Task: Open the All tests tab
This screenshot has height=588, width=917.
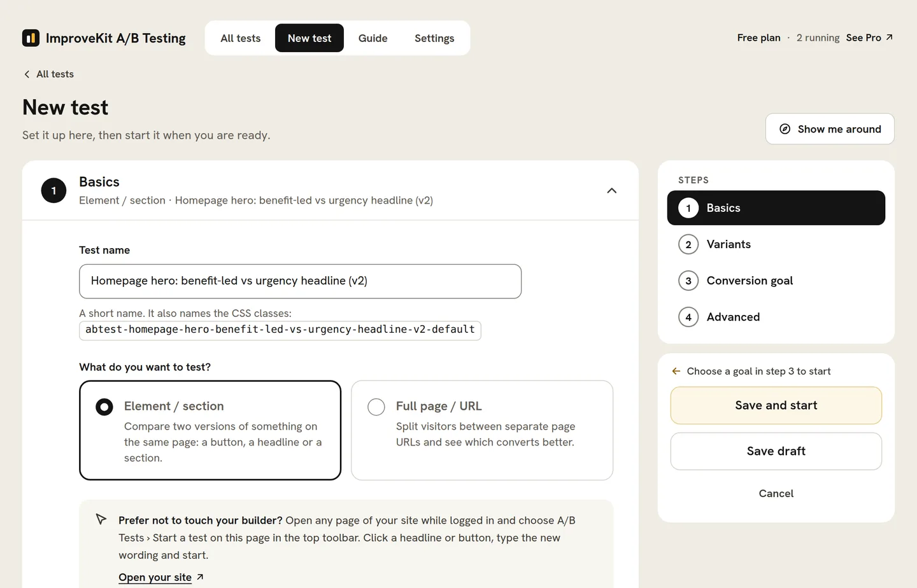Action: coord(241,38)
